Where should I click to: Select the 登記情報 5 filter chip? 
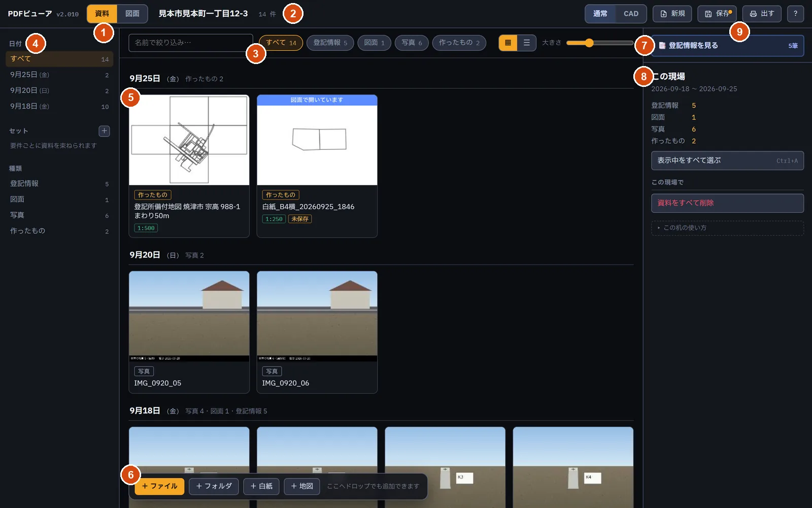coord(330,43)
